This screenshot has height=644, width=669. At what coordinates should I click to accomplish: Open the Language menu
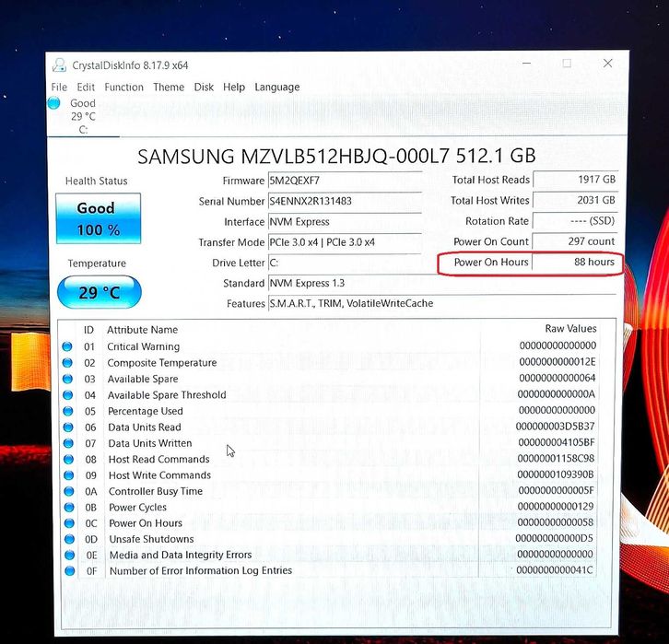tap(276, 87)
